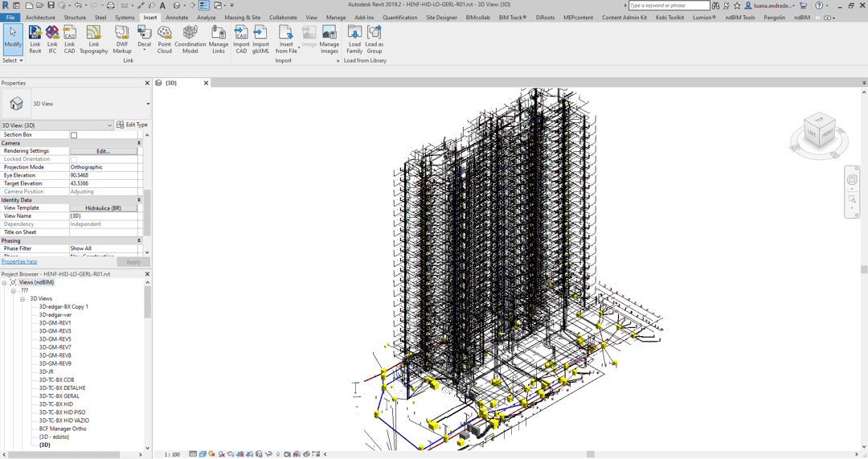Open the Properties help link
The height and width of the screenshot is (459, 868).
[x=18, y=261]
